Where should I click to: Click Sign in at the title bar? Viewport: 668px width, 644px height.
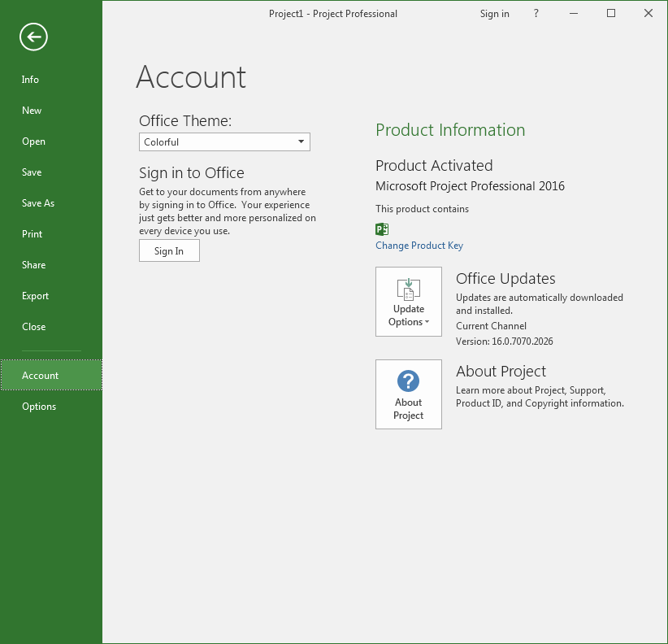tap(495, 14)
